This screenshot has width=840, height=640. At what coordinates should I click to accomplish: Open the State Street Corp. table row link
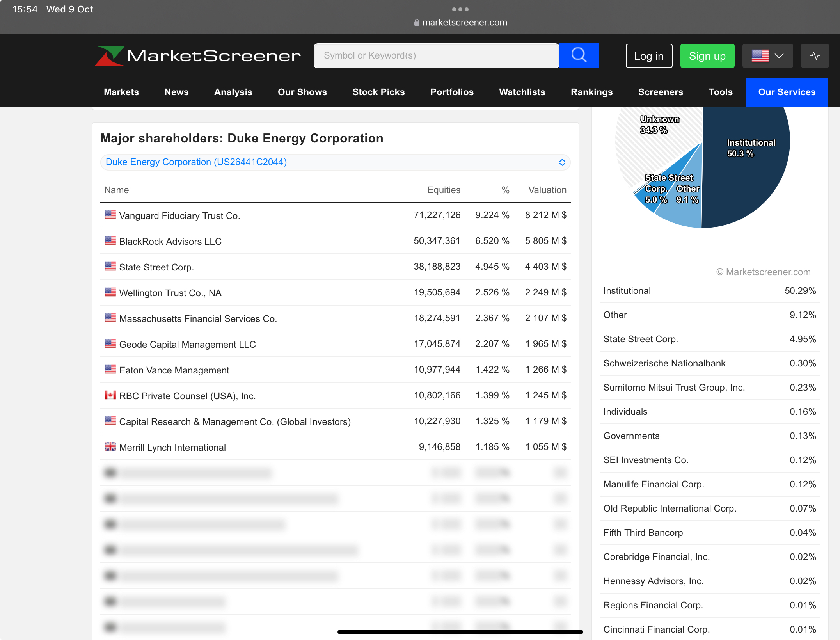coord(156,267)
